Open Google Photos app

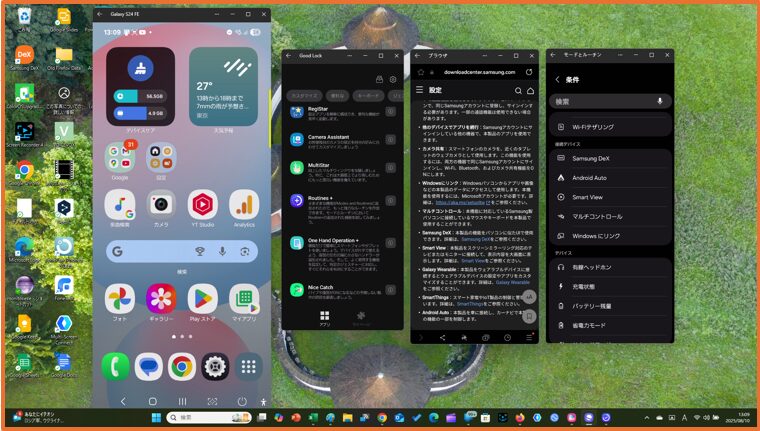[120, 299]
